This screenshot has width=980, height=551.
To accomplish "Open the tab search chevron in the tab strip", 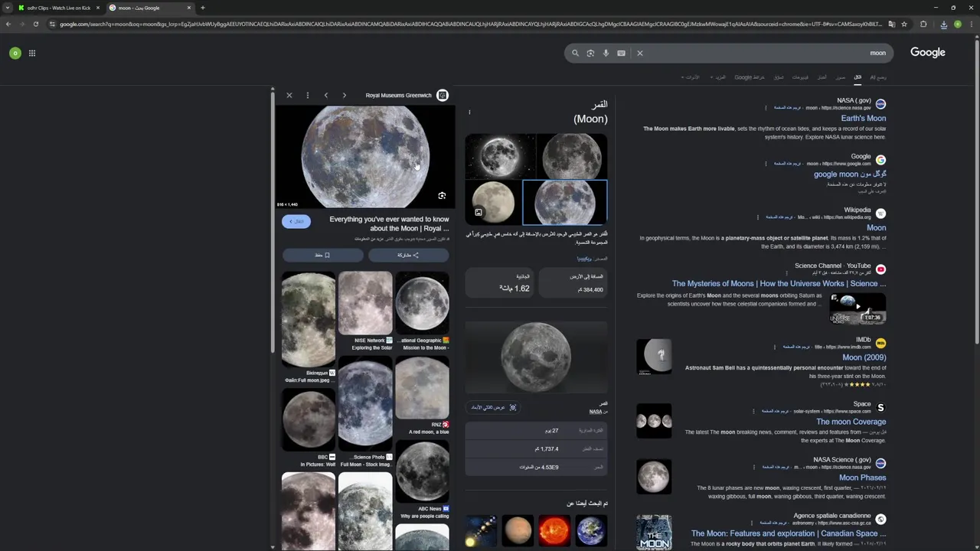I will click(x=8, y=8).
